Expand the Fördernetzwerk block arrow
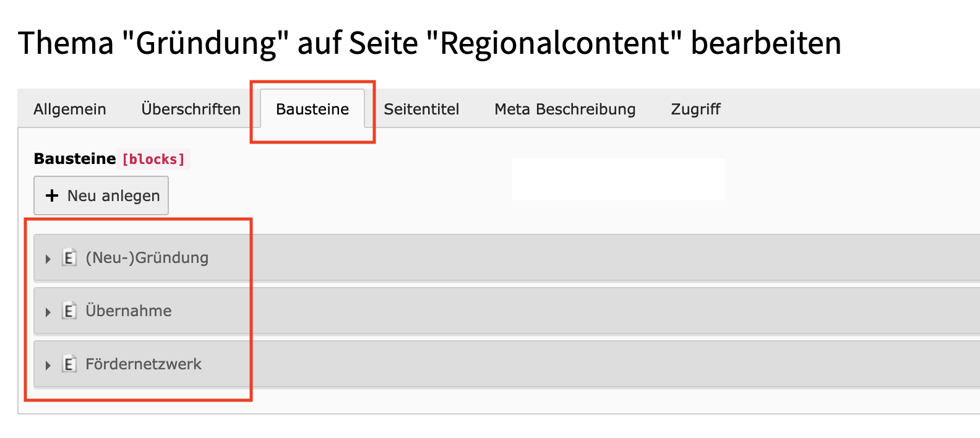 48,365
